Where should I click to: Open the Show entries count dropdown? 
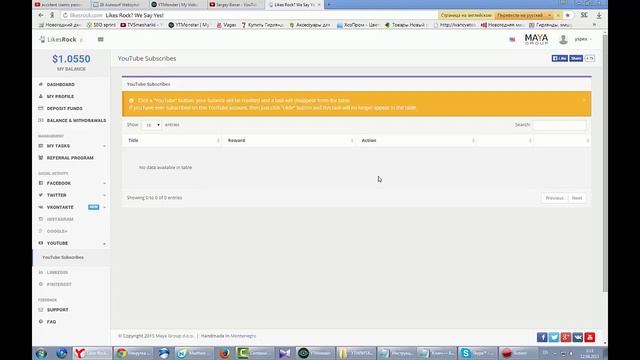coord(152,125)
